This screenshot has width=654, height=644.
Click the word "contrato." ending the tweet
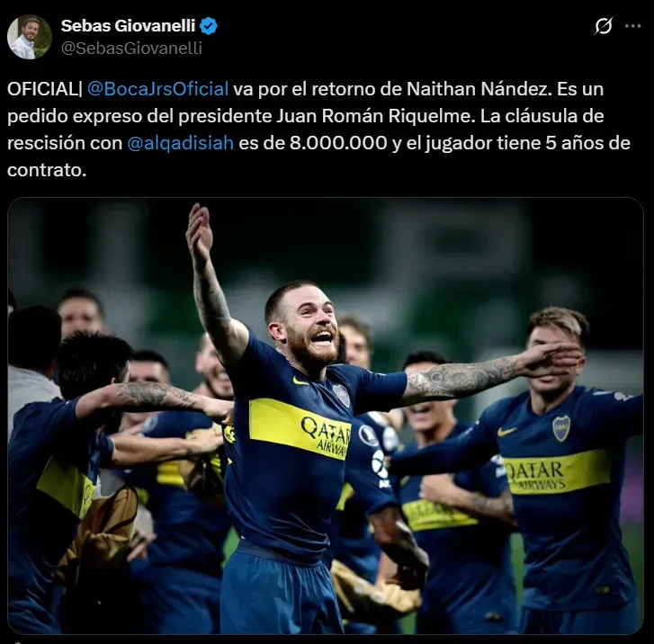[47, 170]
